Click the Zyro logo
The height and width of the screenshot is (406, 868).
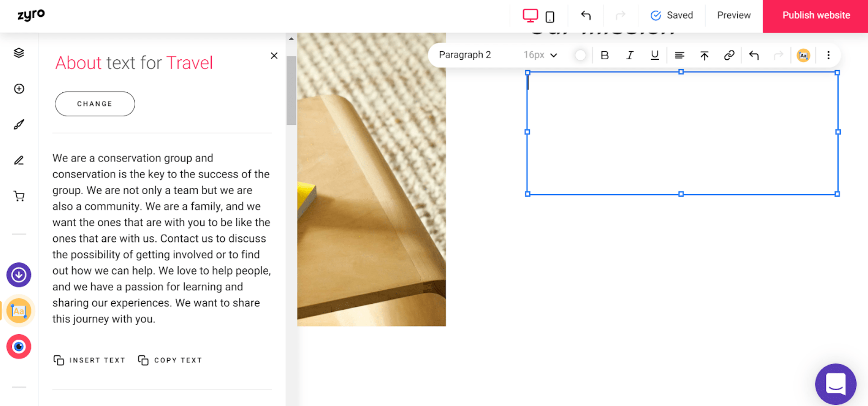[x=31, y=15]
